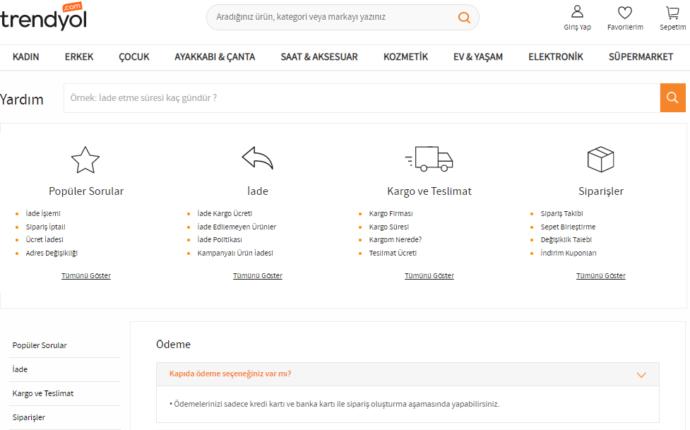This screenshot has height=430, width=690.
Task: Collapse the Kapıda ödeme question chevron
Action: click(x=641, y=375)
